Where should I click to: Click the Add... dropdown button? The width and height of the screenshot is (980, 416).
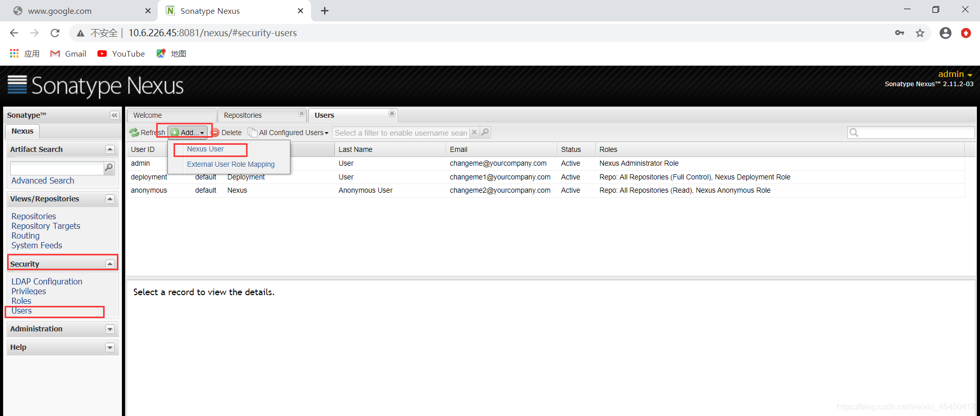click(x=187, y=133)
